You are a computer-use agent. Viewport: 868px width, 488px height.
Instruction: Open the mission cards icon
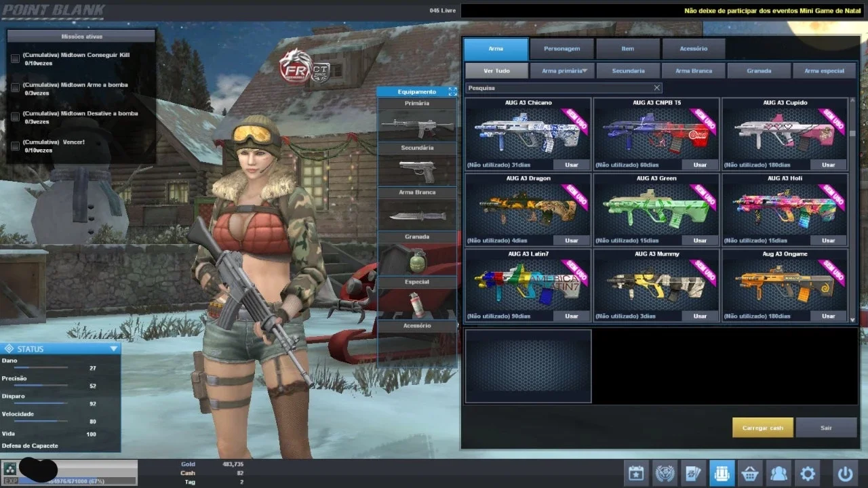coord(693,473)
